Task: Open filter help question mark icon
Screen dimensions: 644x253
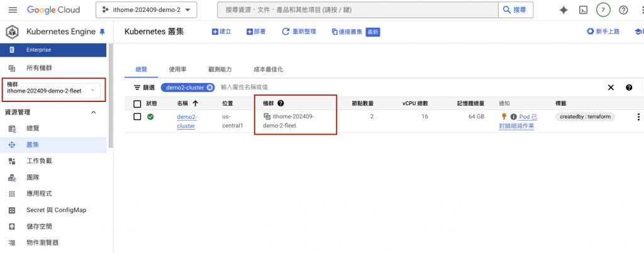Action: click(629, 87)
